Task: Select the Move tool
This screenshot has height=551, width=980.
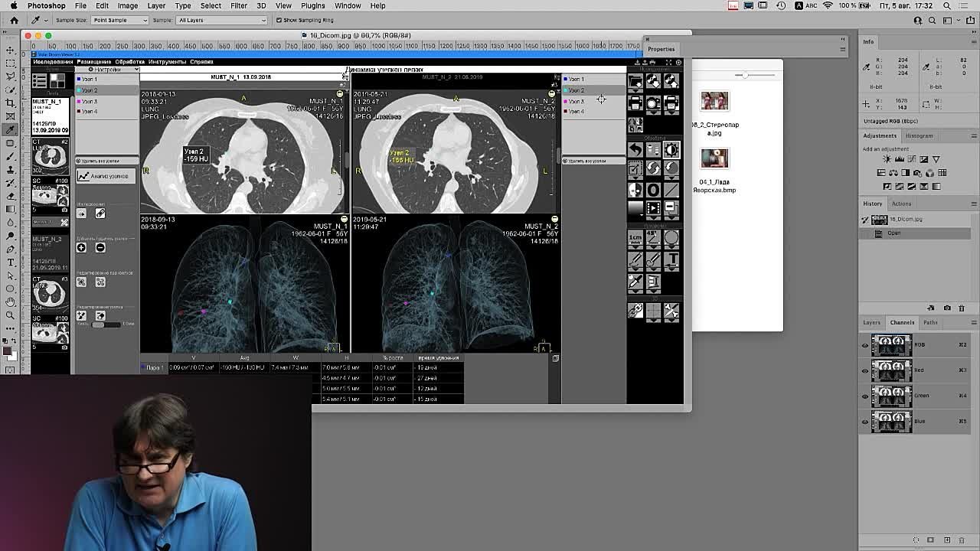Action: pos(11,51)
